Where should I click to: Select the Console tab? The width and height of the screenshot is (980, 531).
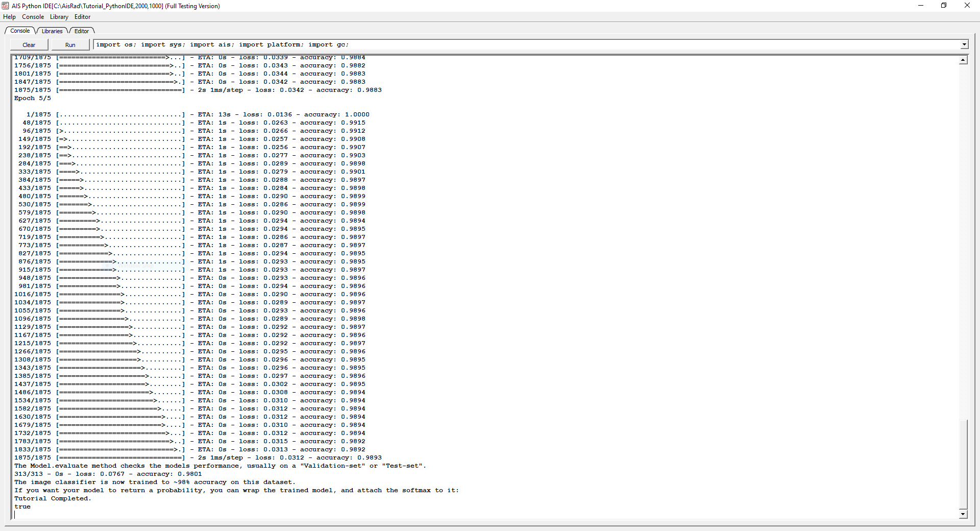point(19,31)
